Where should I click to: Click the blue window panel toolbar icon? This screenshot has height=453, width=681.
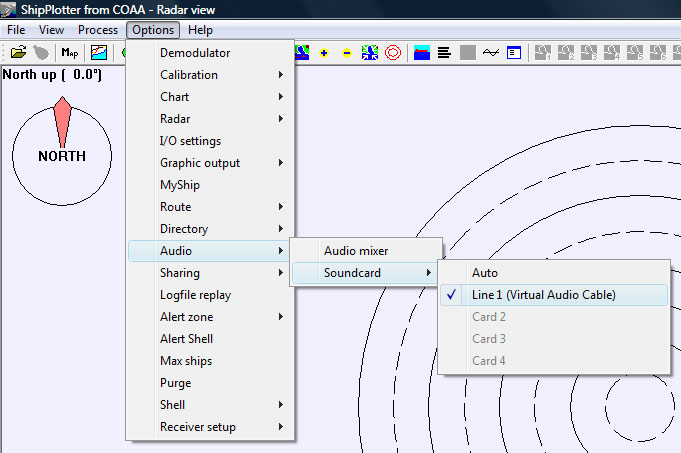click(x=514, y=53)
